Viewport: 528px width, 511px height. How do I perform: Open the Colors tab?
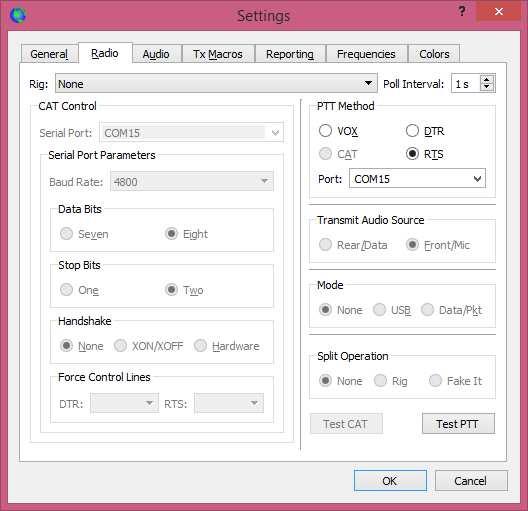tap(434, 54)
